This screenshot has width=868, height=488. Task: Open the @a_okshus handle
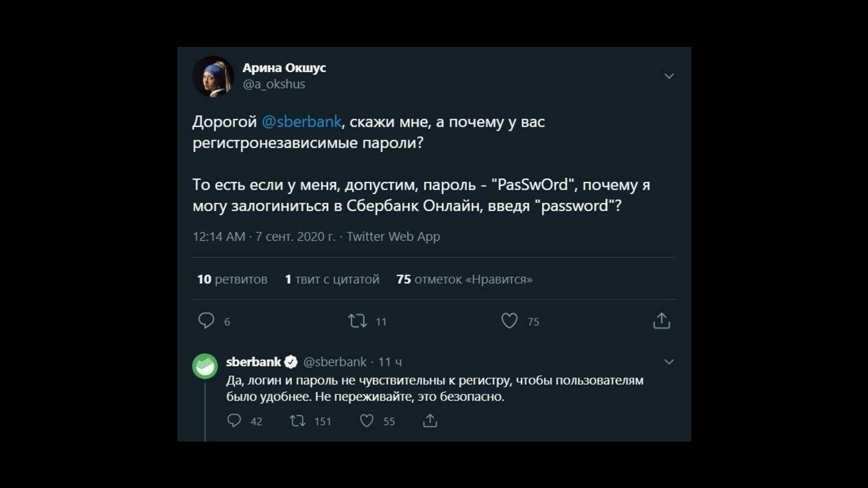coord(274,84)
